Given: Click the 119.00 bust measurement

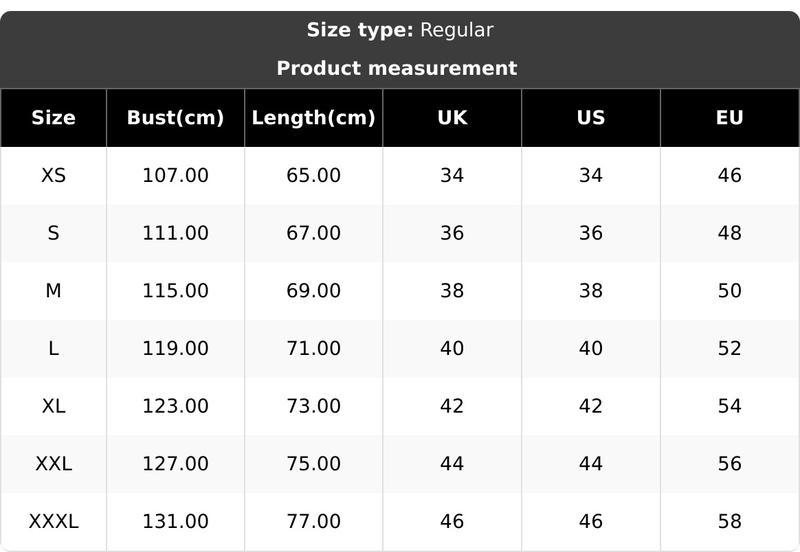Looking at the screenshot, I should click(175, 349).
